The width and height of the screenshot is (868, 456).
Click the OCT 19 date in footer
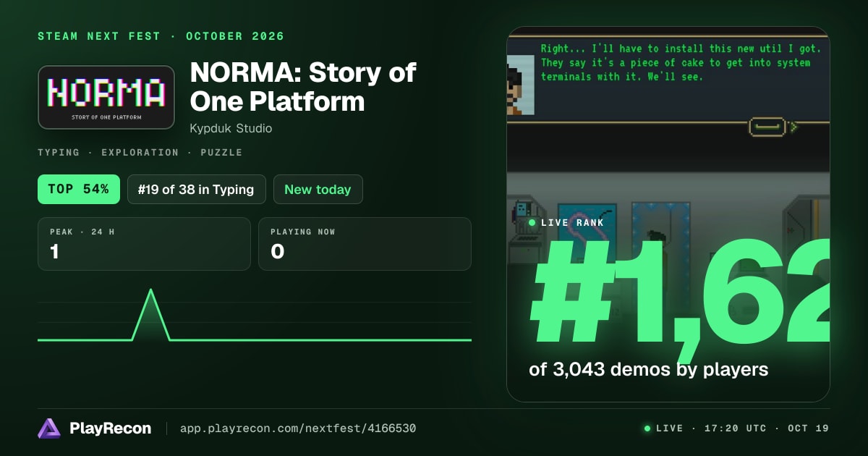point(808,428)
